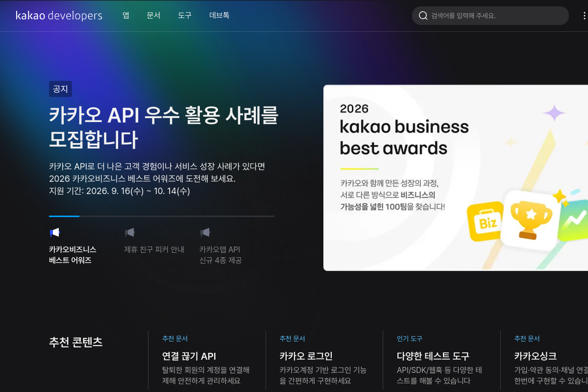Click the 공지 badge
Screen dimensions: 588x392
pyautogui.click(x=60, y=89)
